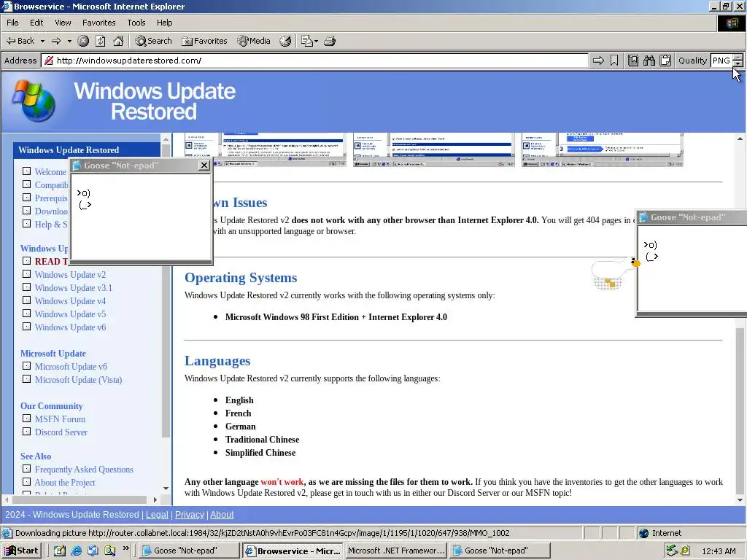Switch to the Microsoft .NET Framework taskbar button

coord(395,551)
